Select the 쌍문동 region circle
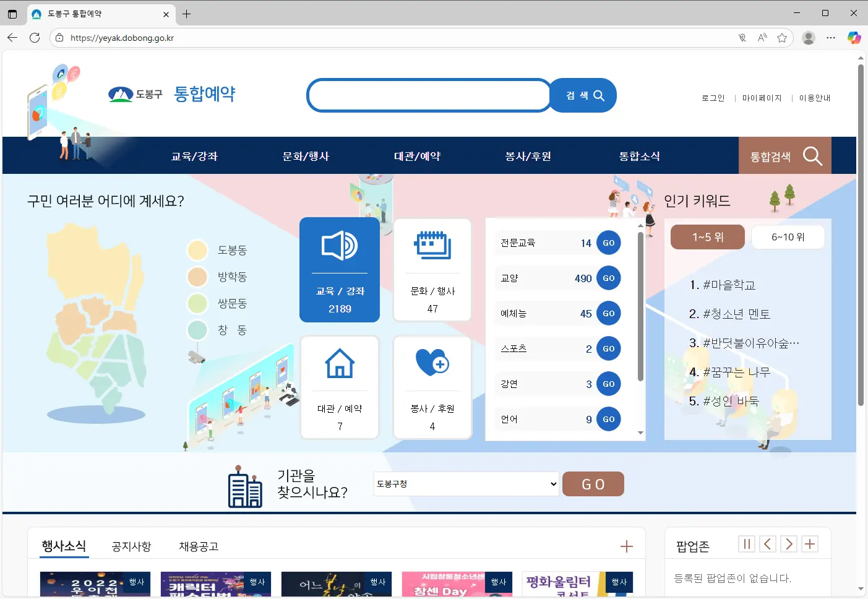This screenshot has width=868, height=599. click(x=197, y=303)
